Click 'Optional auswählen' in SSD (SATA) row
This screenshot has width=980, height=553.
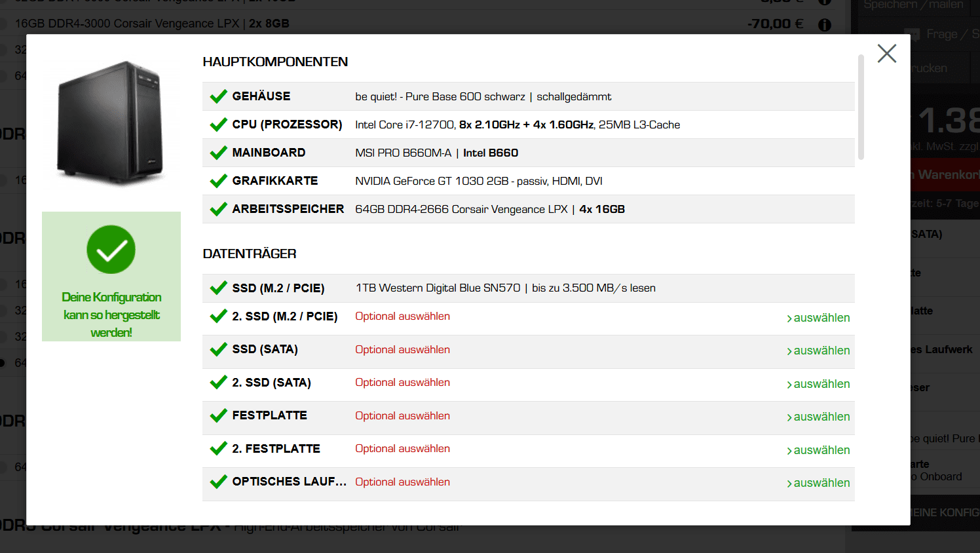tap(402, 349)
